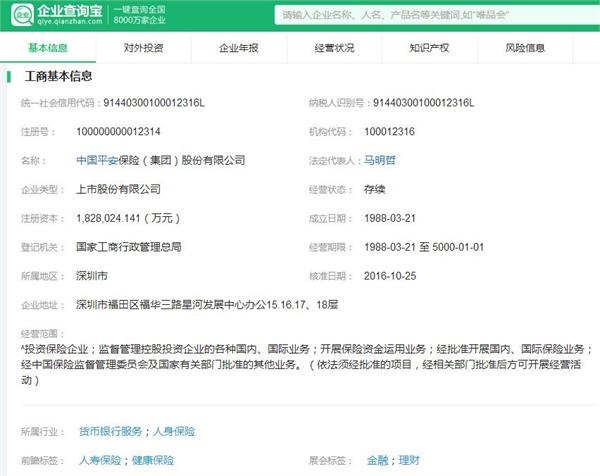
Task: Open the 中国平安保险（集团）股份有限公司 company link
Action: tap(161, 160)
